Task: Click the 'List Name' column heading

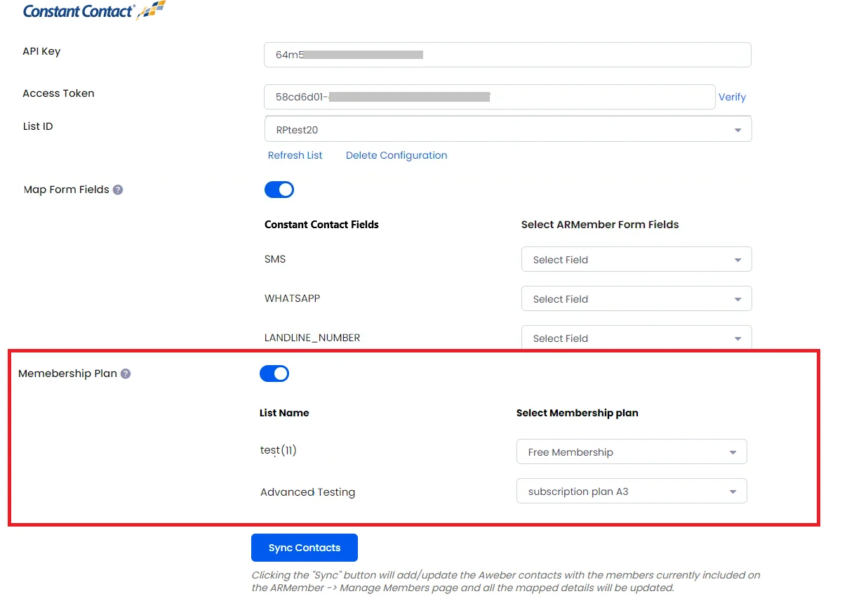Action: 284,413
